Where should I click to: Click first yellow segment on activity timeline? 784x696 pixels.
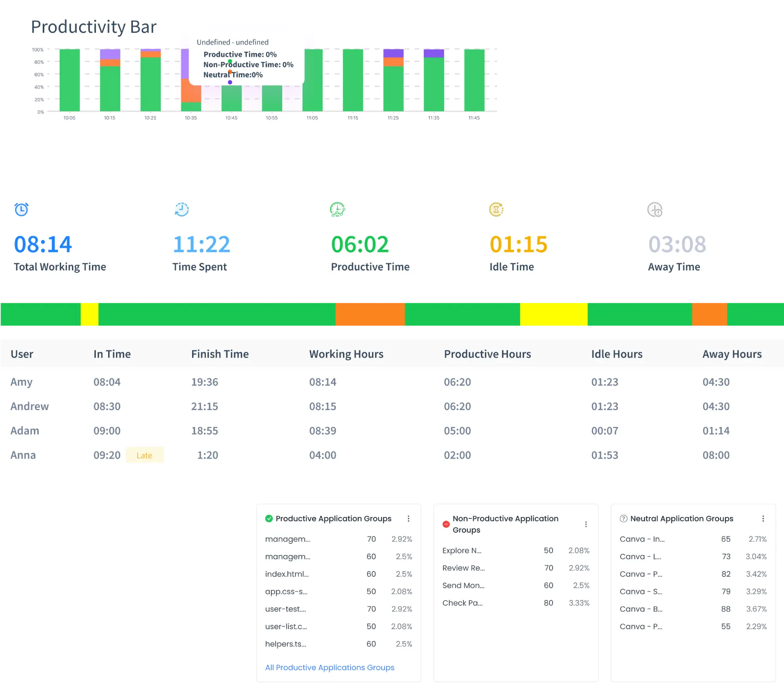(89, 314)
